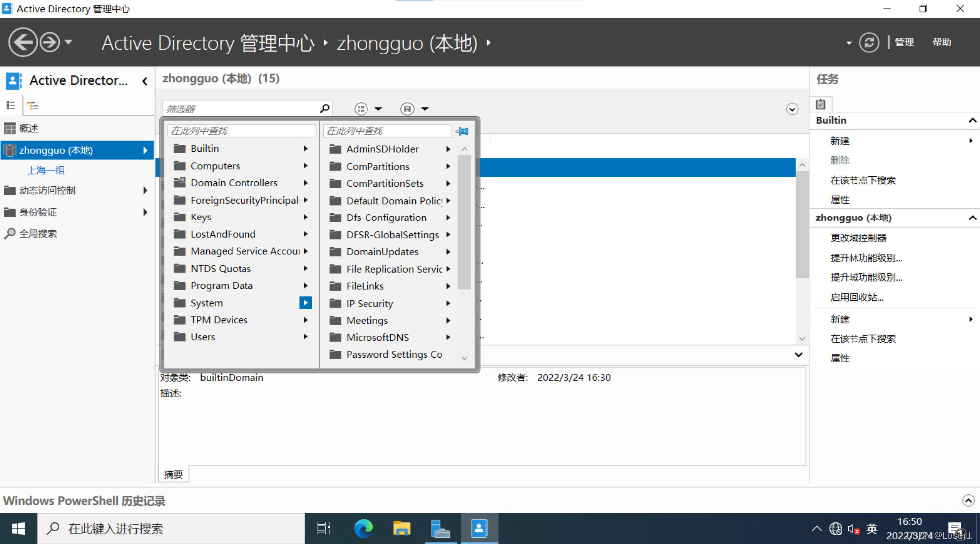Click the back navigation arrow

tap(23, 42)
